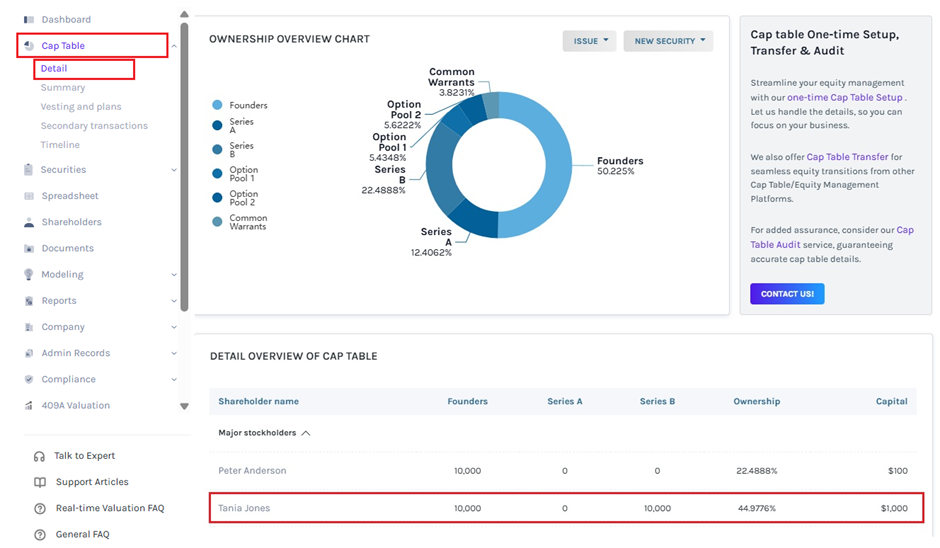
Task: Click the Support Articles icon
Action: pos(39,482)
